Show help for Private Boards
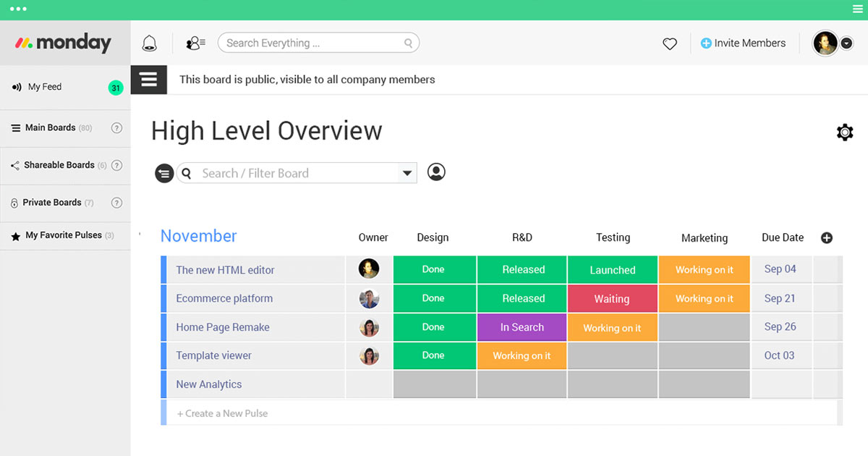Screen dimensions: 868x456 (x=116, y=203)
